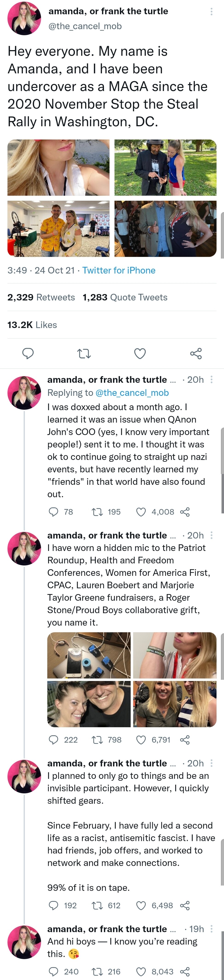View the 2,329 Retweets list
This screenshot has height=980, width=224.
click(x=41, y=297)
